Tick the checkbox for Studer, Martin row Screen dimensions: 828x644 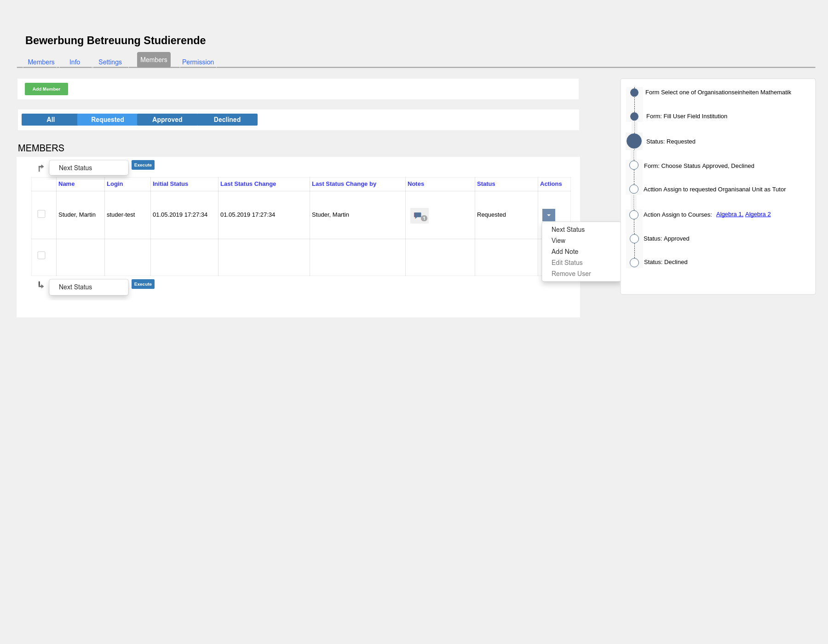tap(41, 214)
